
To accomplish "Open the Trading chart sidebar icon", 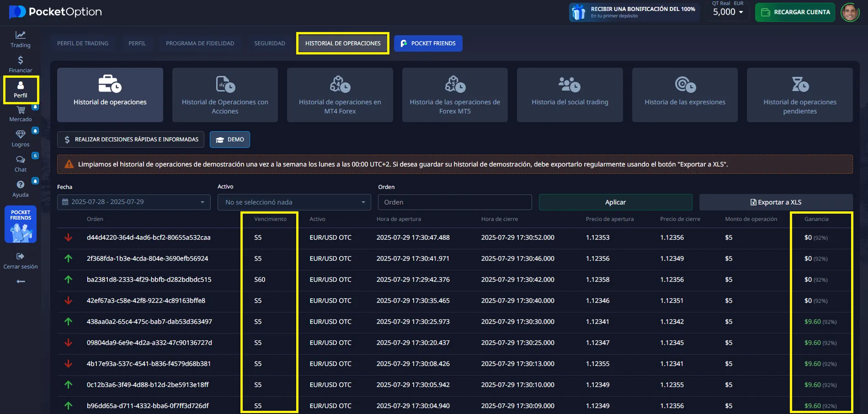I will 20,35.
